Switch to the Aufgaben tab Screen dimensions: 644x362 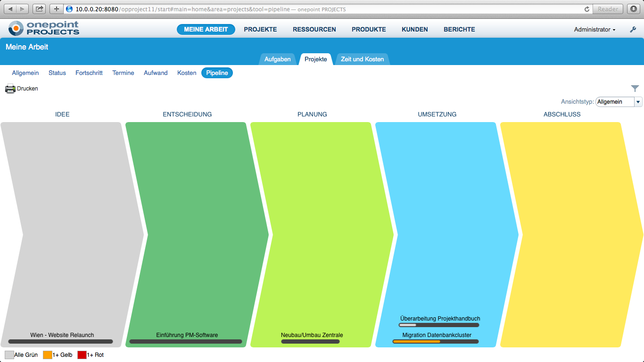click(278, 59)
